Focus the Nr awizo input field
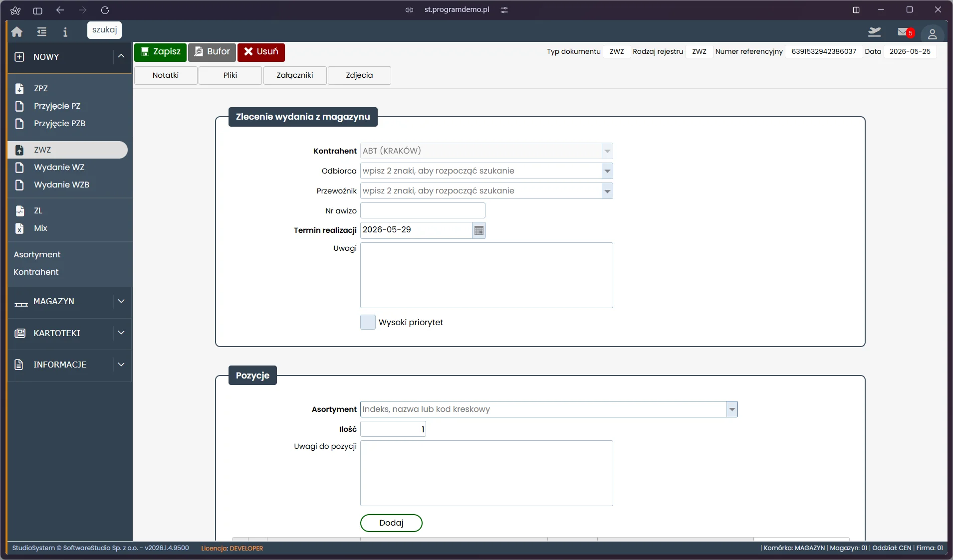 (423, 210)
